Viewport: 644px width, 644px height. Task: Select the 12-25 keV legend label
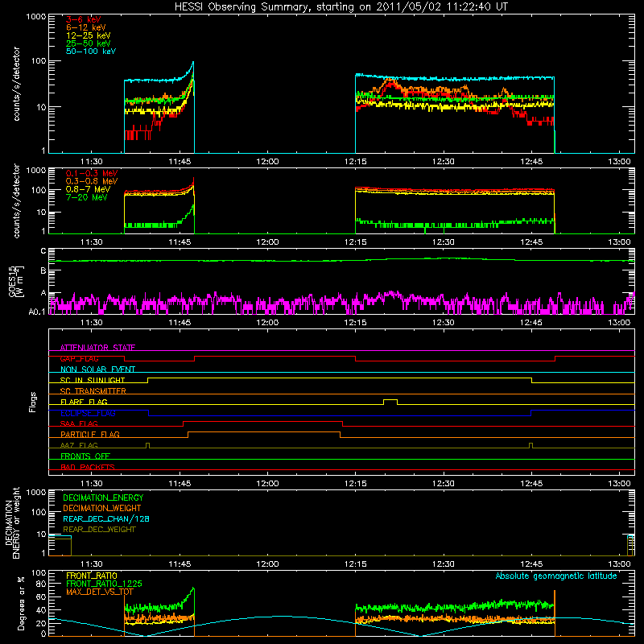point(89,35)
